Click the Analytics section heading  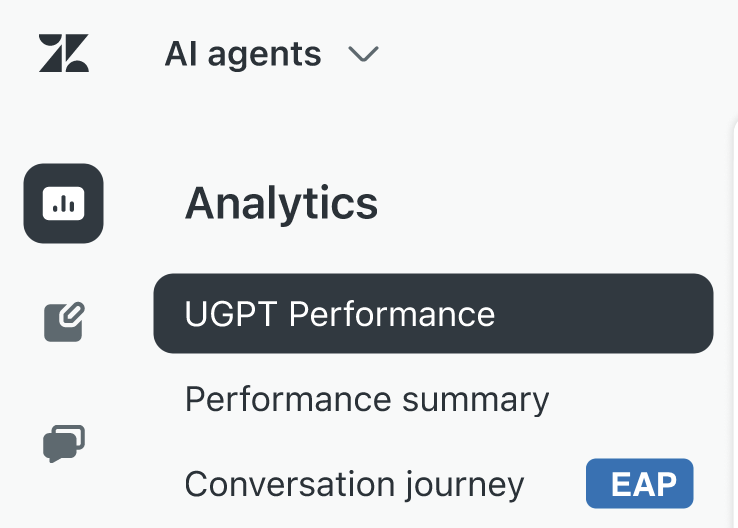click(281, 204)
